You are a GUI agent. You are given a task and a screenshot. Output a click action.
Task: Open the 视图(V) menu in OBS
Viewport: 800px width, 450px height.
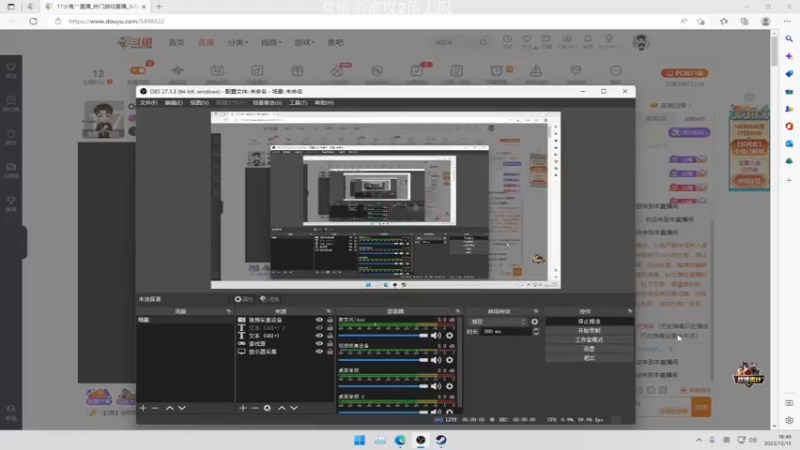(x=199, y=103)
